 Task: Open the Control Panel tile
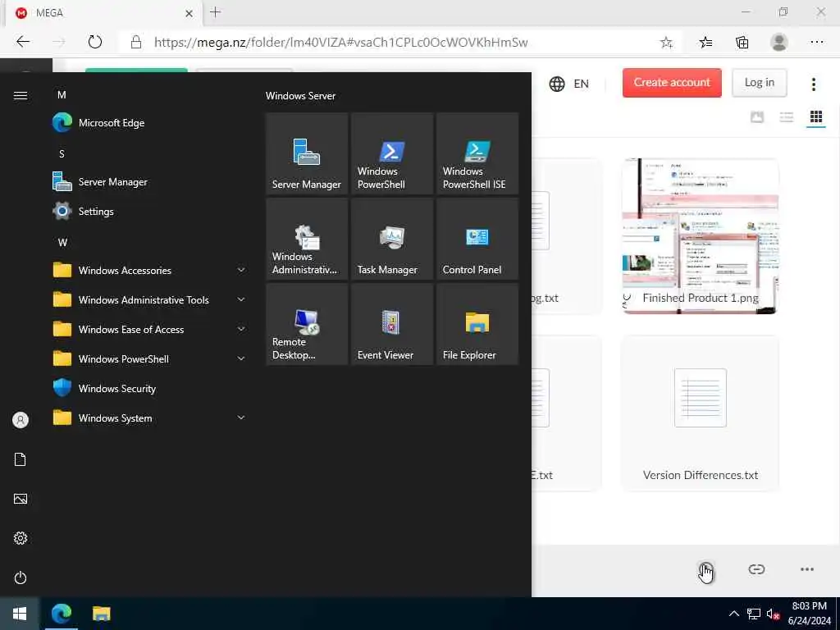coord(477,239)
